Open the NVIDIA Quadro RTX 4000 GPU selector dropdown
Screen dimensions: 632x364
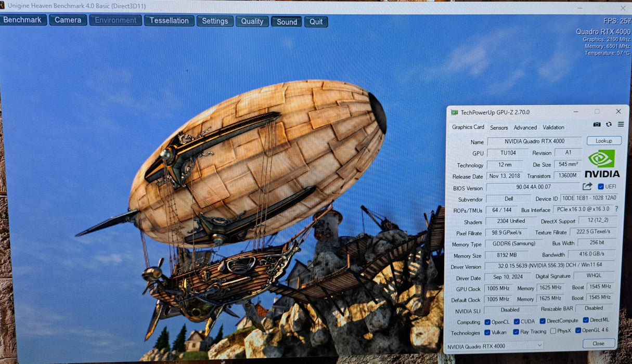[x=495, y=346]
